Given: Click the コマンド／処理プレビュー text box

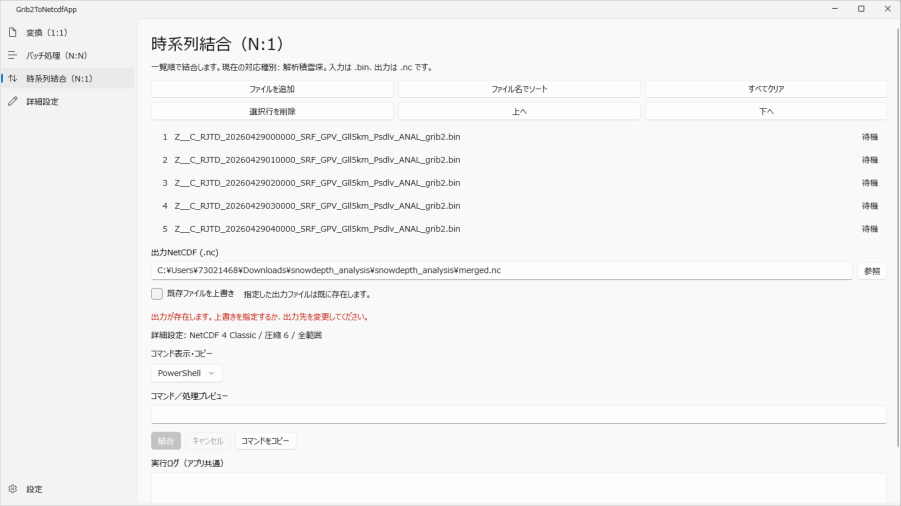Looking at the screenshot, I should [x=519, y=415].
